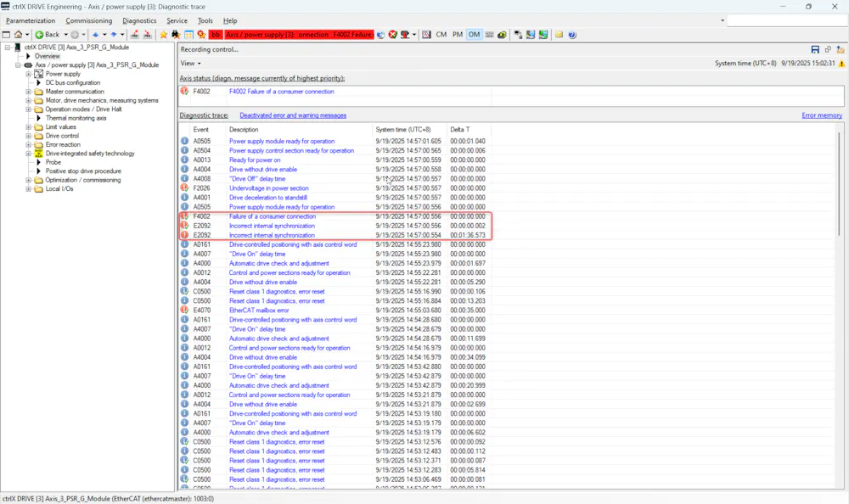This screenshot has height=504, width=849.
Task: Expand the Local I/Os folder
Action: [x=29, y=189]
